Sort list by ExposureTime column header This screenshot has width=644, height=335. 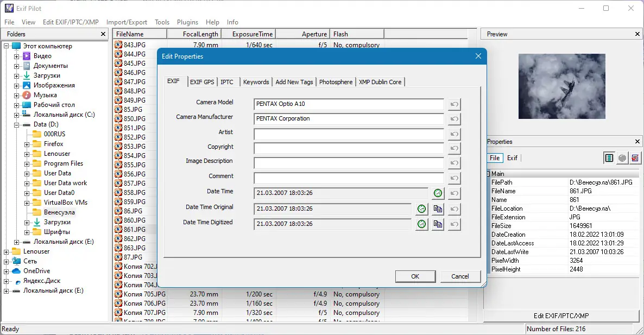248,34
